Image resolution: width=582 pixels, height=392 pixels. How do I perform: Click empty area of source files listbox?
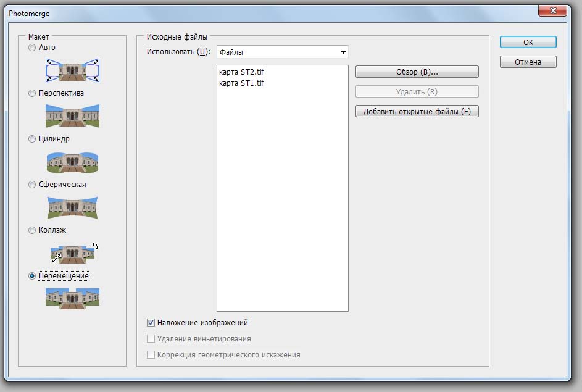(x=283, y=201)
